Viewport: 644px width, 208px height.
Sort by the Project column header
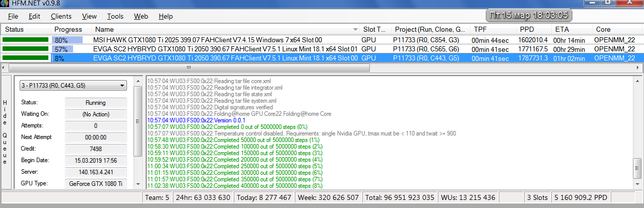click(x=430, y=30)
